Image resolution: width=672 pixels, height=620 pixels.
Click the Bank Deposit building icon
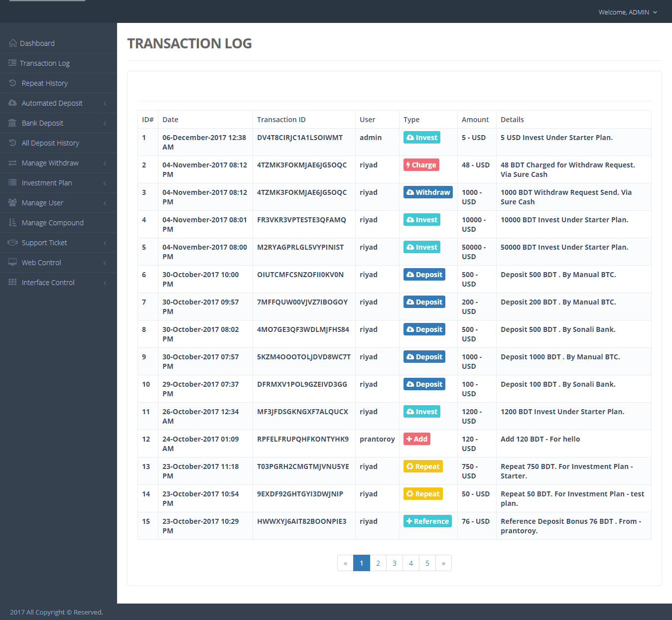(x=12, y=123)
